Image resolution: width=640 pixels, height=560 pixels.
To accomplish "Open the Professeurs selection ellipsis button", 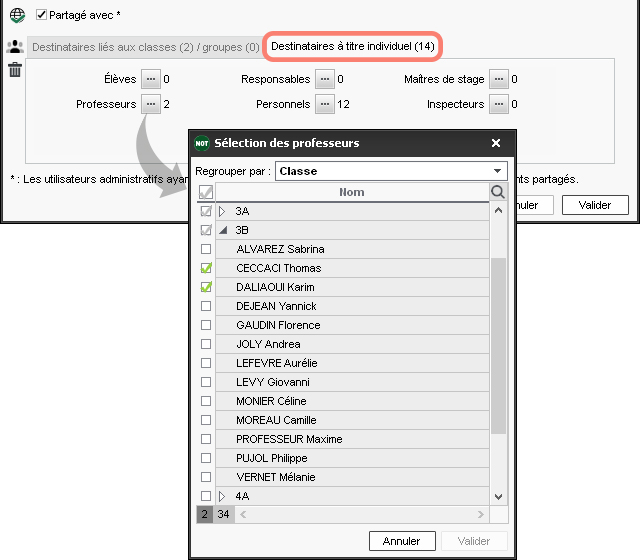I will [151, 104].
